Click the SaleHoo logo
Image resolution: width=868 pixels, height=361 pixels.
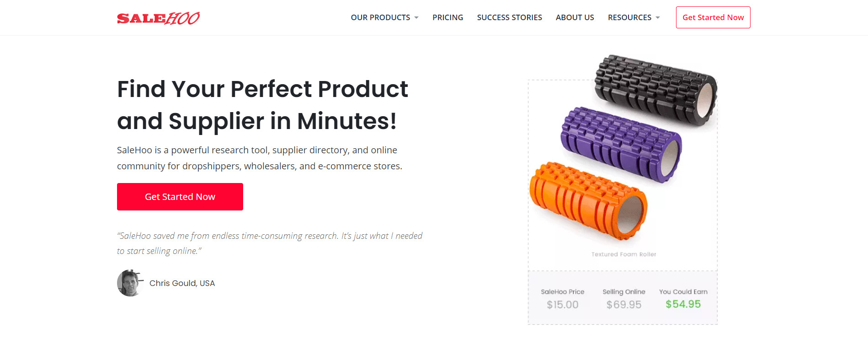tap(158, 18)
